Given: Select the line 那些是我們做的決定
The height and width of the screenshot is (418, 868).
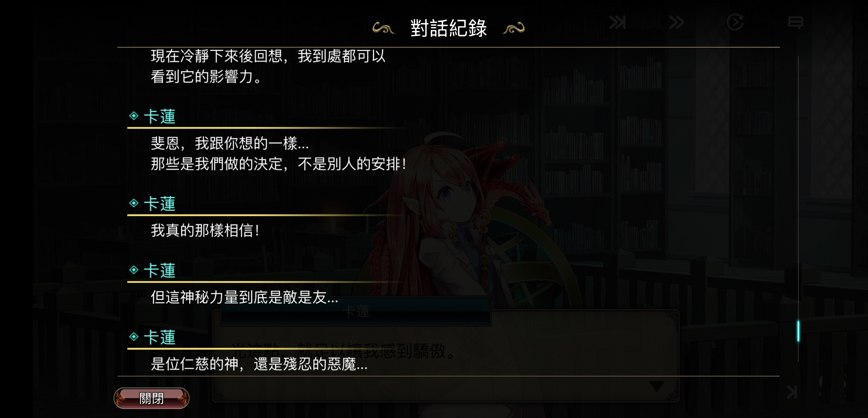Looking at the screenshot, I should click(x=279, y=164).
